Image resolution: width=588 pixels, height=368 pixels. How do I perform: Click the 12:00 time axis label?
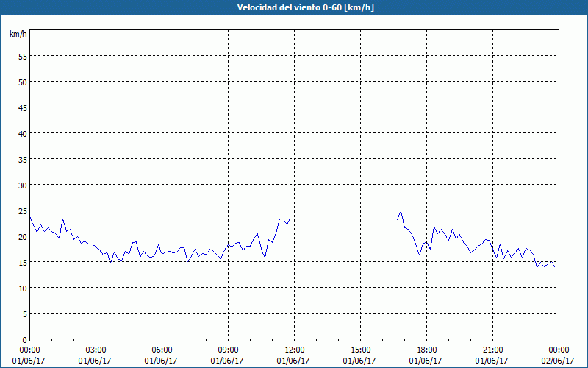pos(295,350)
